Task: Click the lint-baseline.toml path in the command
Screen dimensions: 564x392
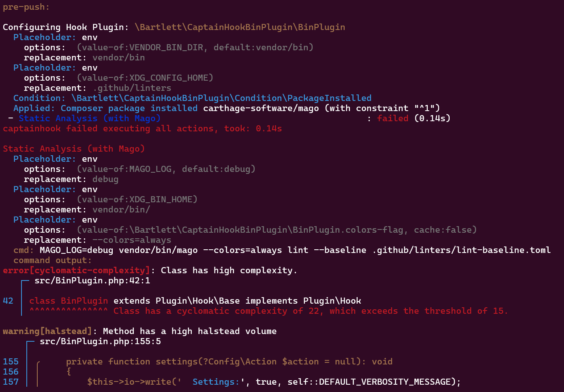Action: point(461,250)
